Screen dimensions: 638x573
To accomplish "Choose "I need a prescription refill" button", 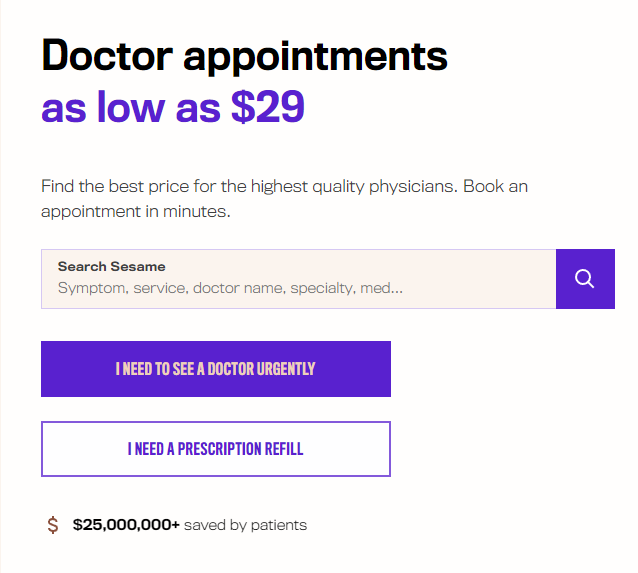I will click(x=216, y=449).
